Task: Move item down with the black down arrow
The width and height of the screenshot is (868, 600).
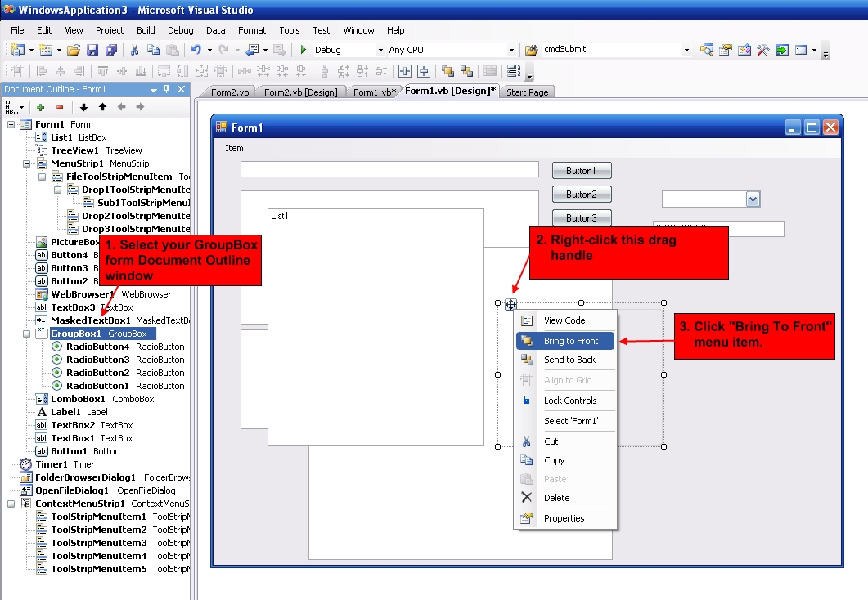Action: tap(83, 107)
